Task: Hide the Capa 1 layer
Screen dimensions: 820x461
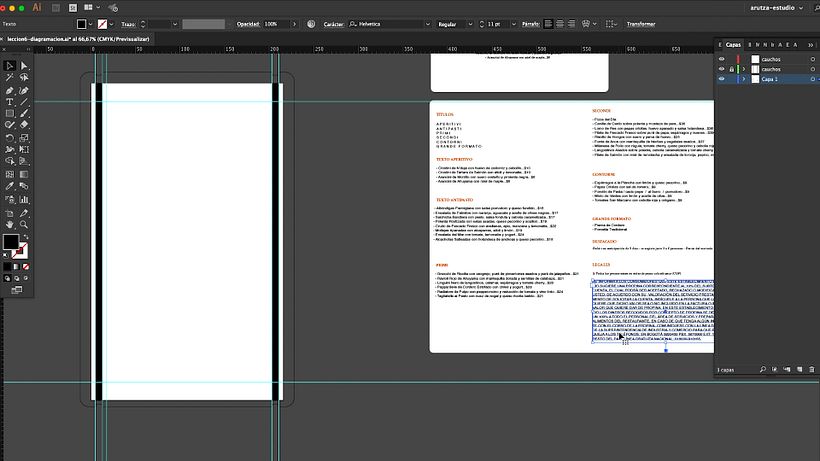Action: click(x=722, y=79)
